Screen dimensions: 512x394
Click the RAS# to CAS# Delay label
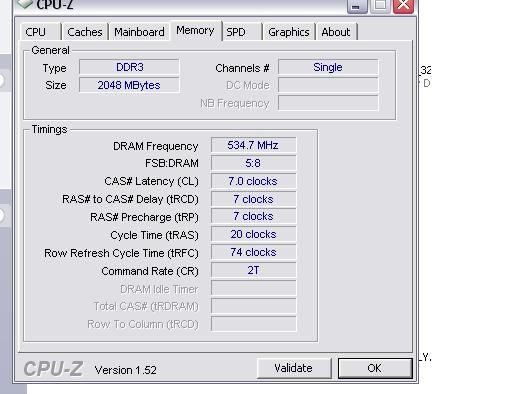point(130,199)
